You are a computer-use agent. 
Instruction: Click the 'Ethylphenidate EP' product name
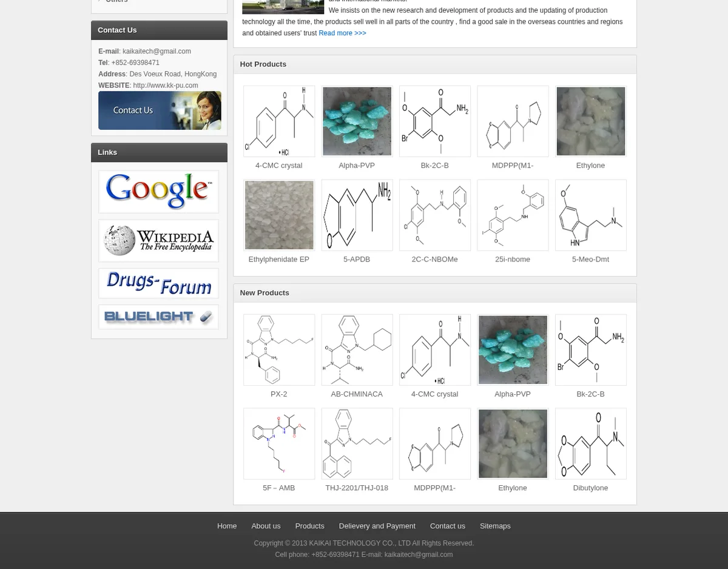click(x=278, y=259)
